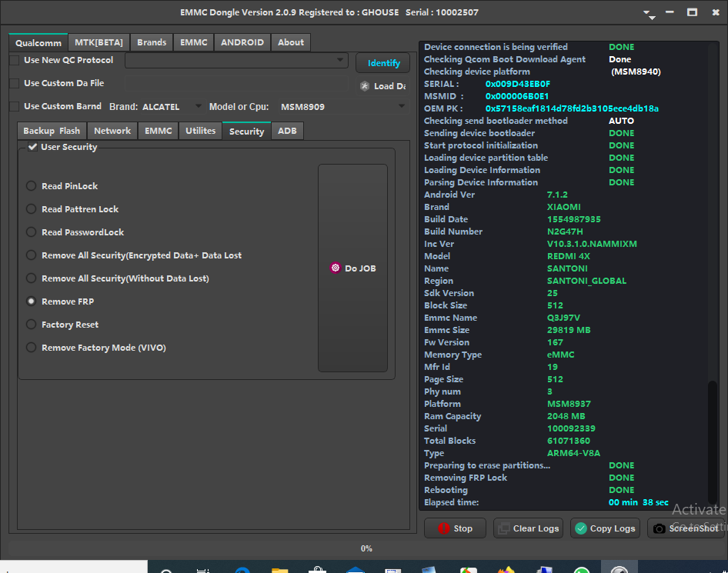
Task: Click the Clear Logs button
Action: (x=529, y=528)
